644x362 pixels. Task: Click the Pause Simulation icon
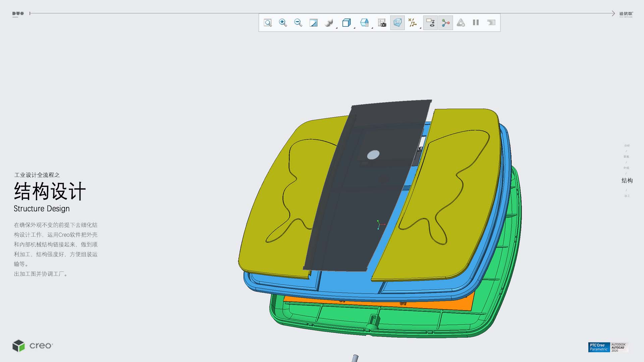[476, 23]
